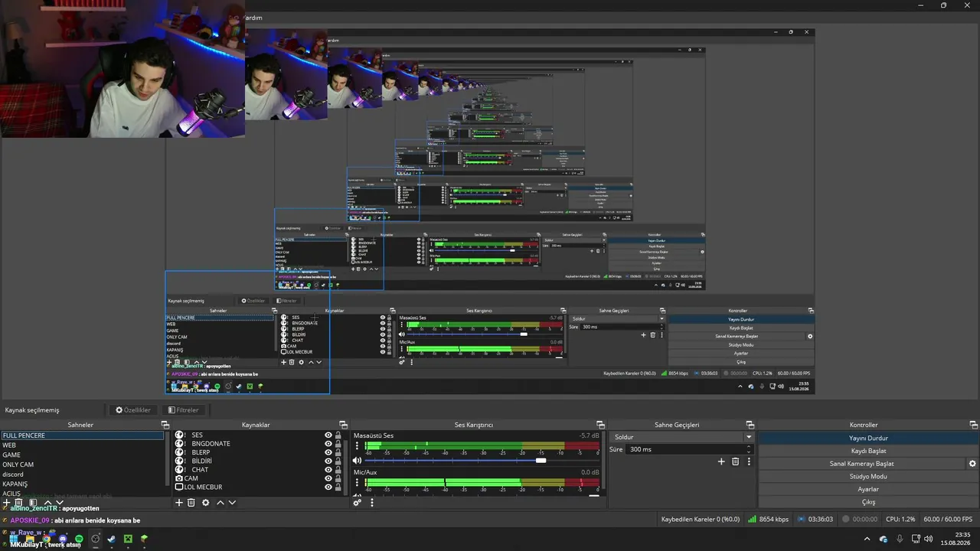This screenshot has width=980, height=551.
Task: Delete the selected source in Kaynaklar
Action: [x=191, y=503]
